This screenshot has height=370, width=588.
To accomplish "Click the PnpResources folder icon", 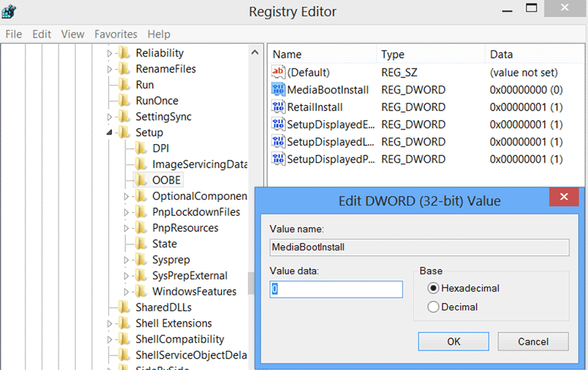I will pyautogui.click(x=140, y=227).
